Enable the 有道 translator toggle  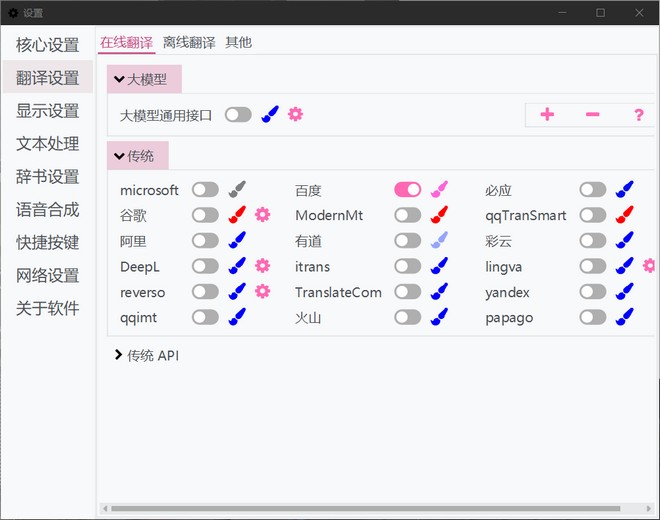tap(407, 240)
